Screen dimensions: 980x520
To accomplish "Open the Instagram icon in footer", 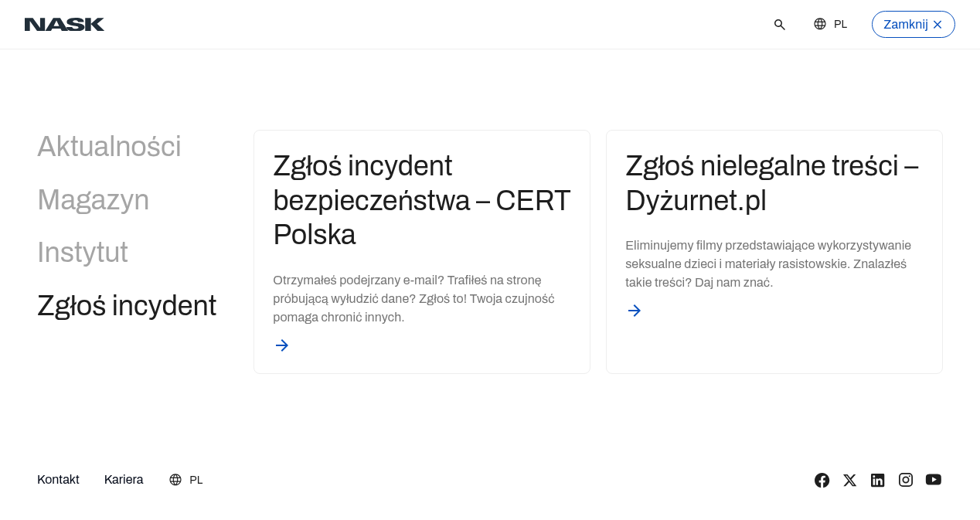I will coord(906,480).
